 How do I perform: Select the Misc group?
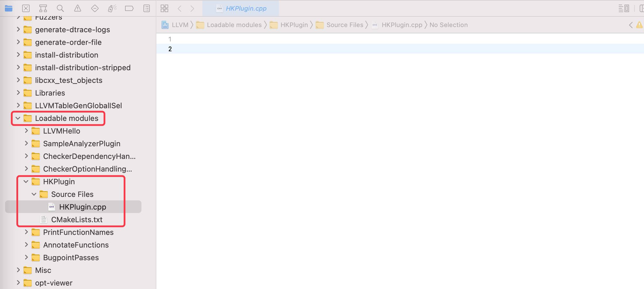pos(43,270)
